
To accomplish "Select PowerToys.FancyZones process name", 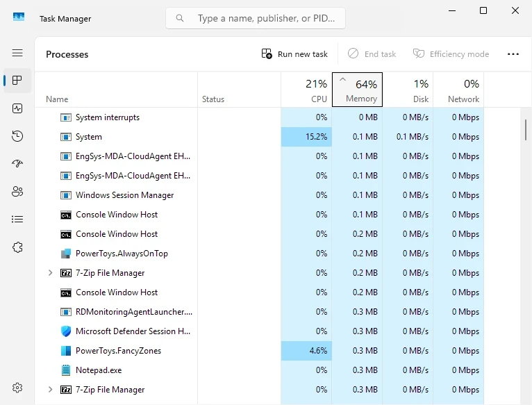I will [118, 351].
